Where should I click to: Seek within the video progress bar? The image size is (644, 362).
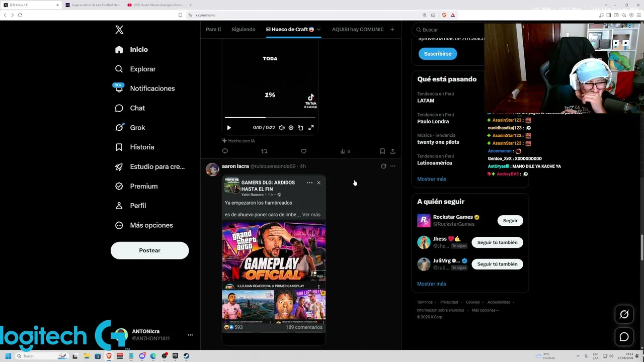[x=270, y=118]
